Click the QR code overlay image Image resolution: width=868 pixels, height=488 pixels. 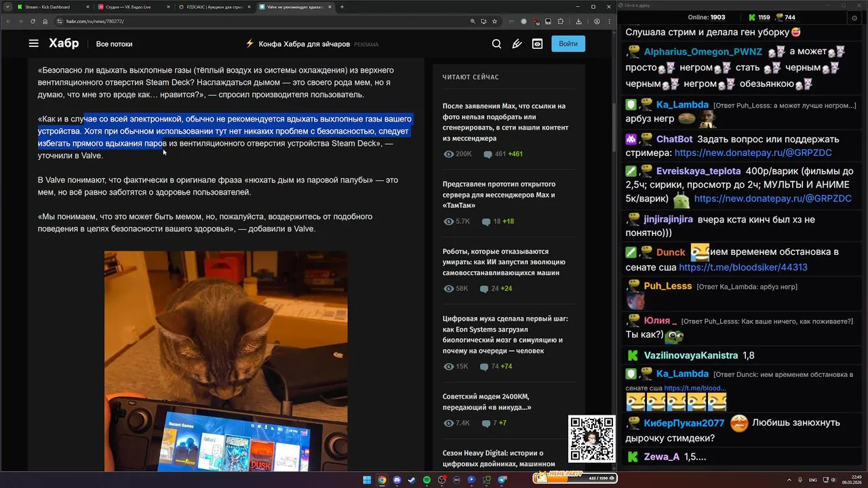pos(592,439)
